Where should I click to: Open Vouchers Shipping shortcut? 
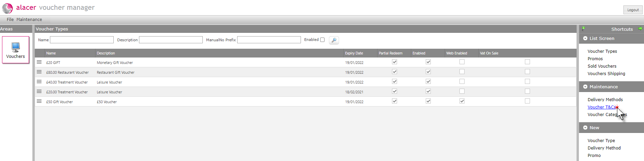click(606, 74)
